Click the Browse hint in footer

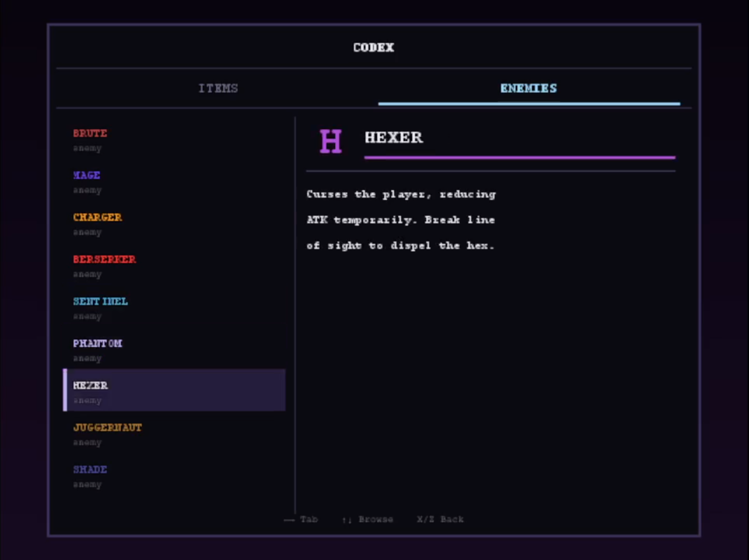click(367, 519)
